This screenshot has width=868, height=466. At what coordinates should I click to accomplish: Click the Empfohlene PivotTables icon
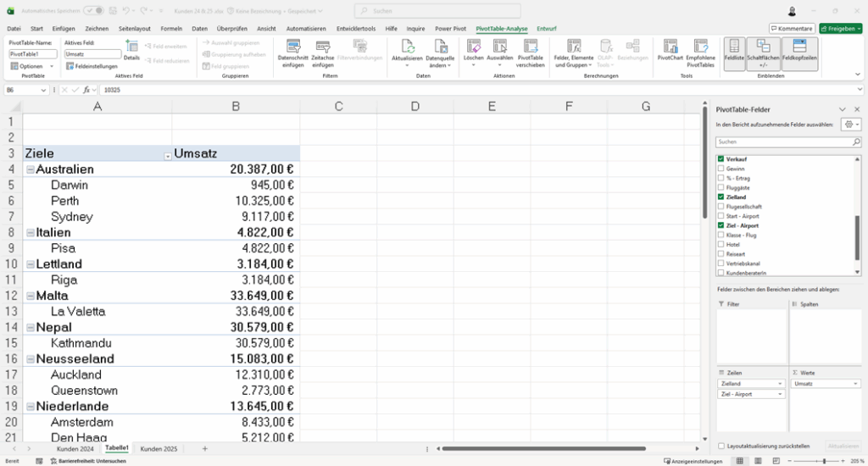pyautogui.click(x=700, y=47)
